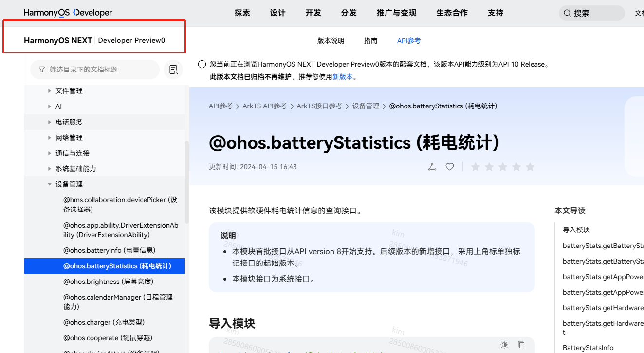644x353 pixels.
Task: Expand the 网络管理 tree node
Action: [50, 138]
